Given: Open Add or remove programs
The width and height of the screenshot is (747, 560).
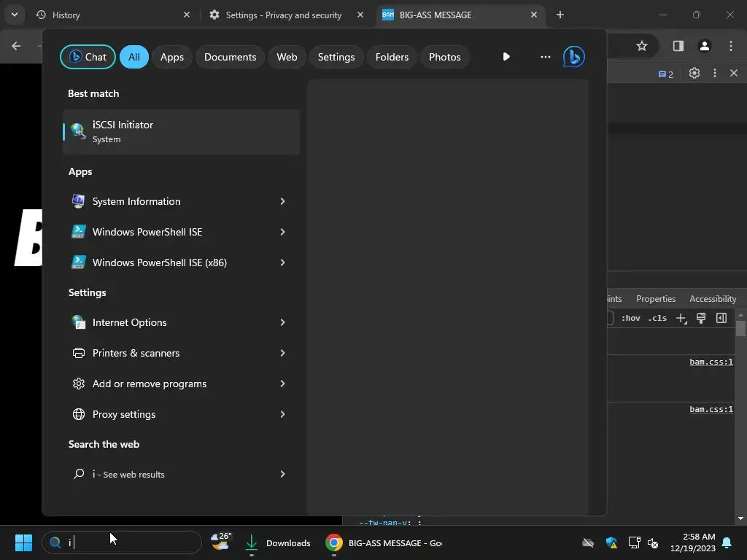Looking at the screenshot, I should [x=149, y=384].
